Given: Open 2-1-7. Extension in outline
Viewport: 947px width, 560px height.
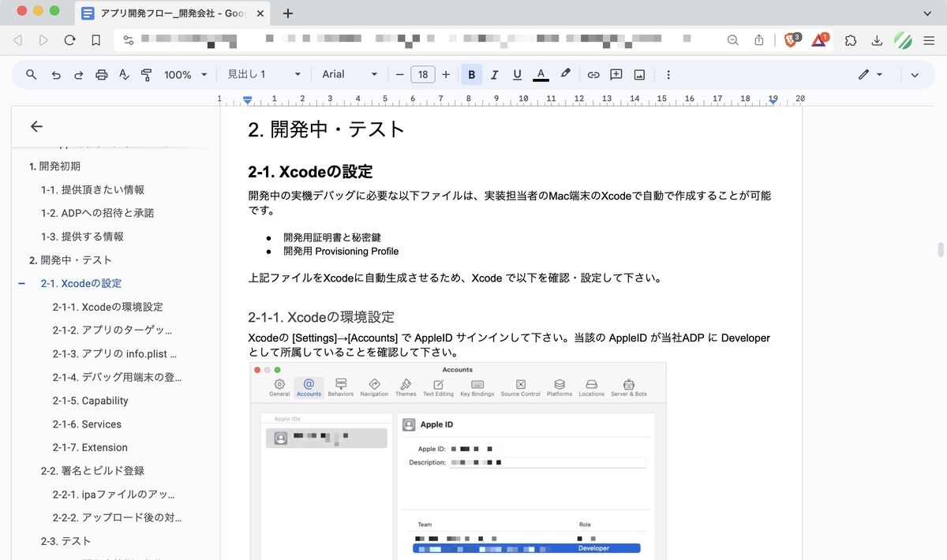Looking at the screenshot, I should point(90,447).
